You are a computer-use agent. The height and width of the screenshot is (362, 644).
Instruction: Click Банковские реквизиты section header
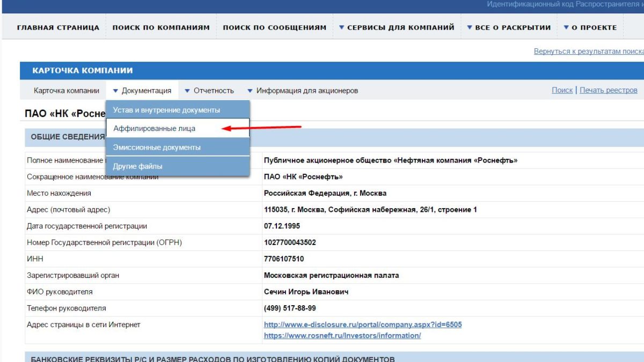pyautogui.click(x=334, y=358)
